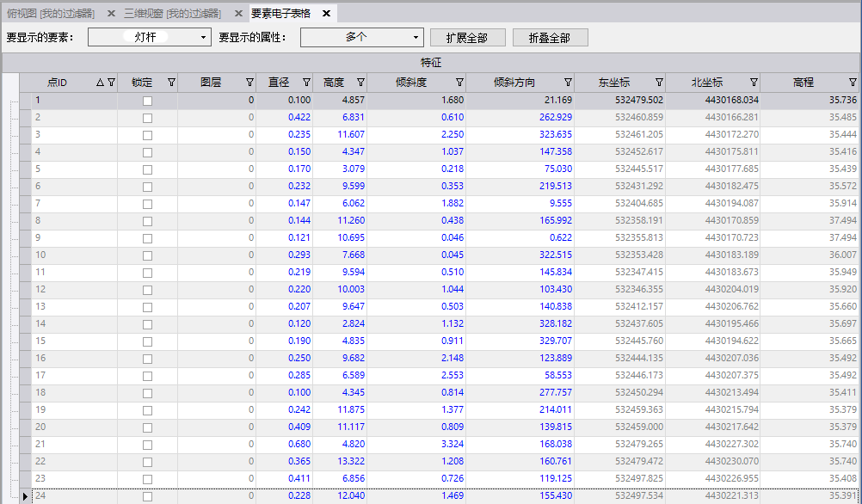Open the 图层 column filter
The image size is (862, 504).
point(249,83)
